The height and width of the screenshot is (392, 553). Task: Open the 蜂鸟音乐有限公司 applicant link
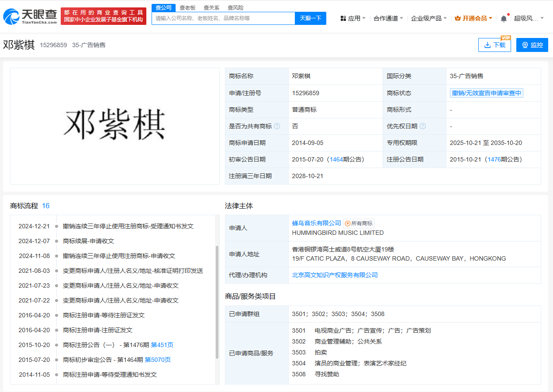coord(317,223)
